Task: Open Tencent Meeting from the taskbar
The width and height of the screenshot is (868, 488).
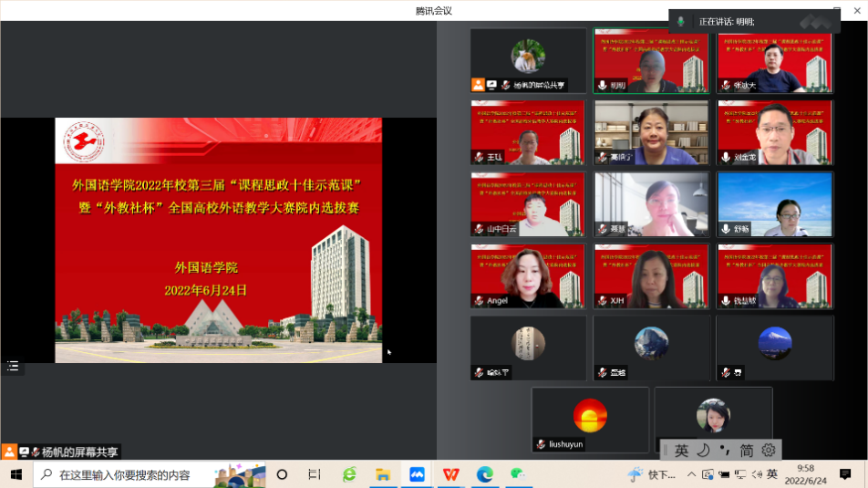Action: coord(417,474)
